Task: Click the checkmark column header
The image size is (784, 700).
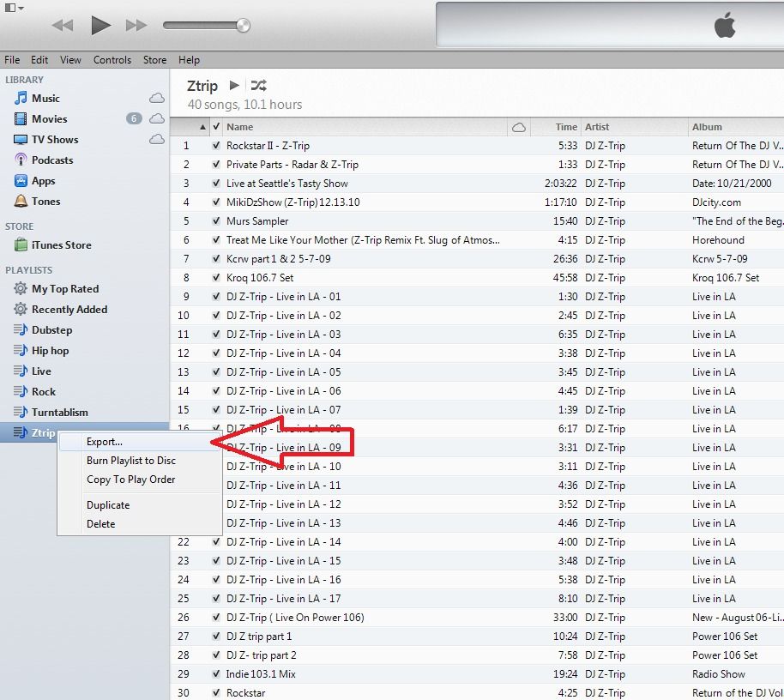Action: click(216, 127)
